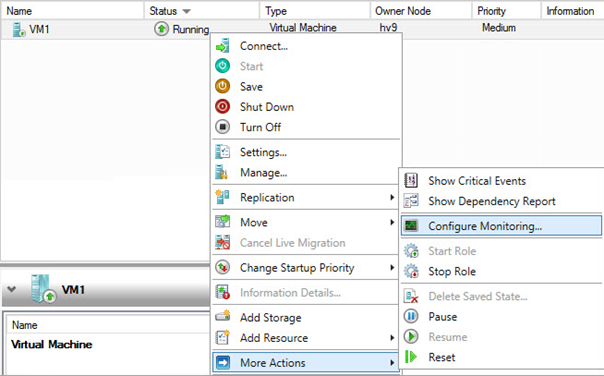Click the Manage server tools icon
This screenshot has height=376, width=604.
221,172
